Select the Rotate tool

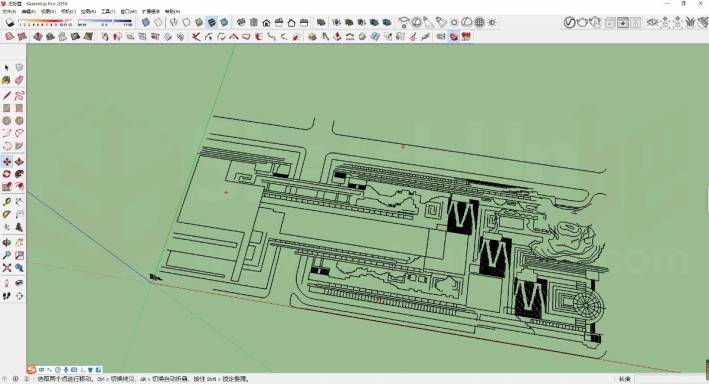[6, 174]
